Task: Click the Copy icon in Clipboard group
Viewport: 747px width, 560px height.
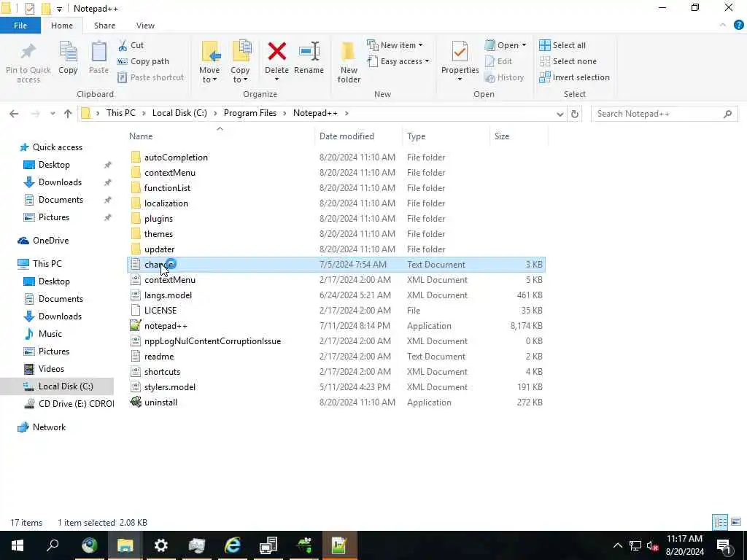Action: pyautogui.click(x=68, y=52)
